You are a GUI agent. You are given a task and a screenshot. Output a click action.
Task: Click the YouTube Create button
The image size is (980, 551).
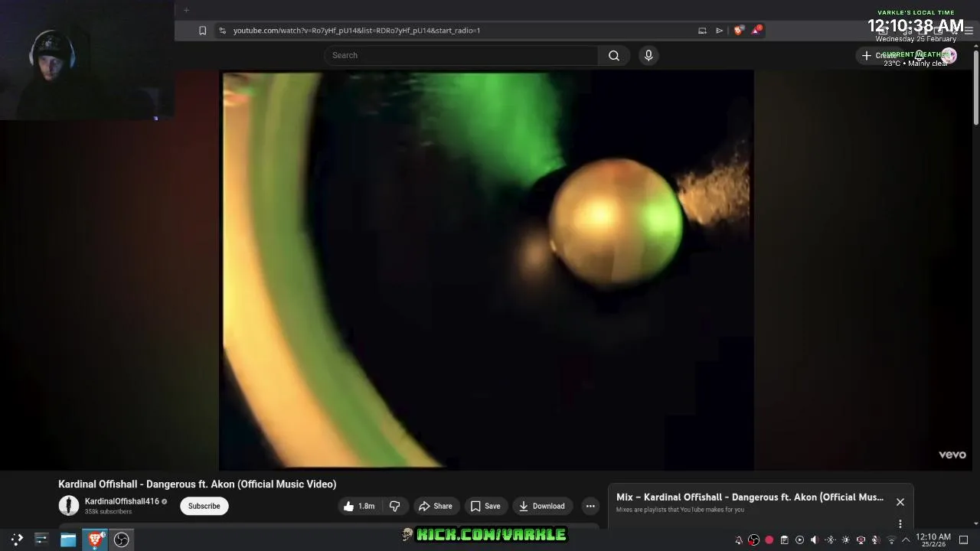coord(878,55)
